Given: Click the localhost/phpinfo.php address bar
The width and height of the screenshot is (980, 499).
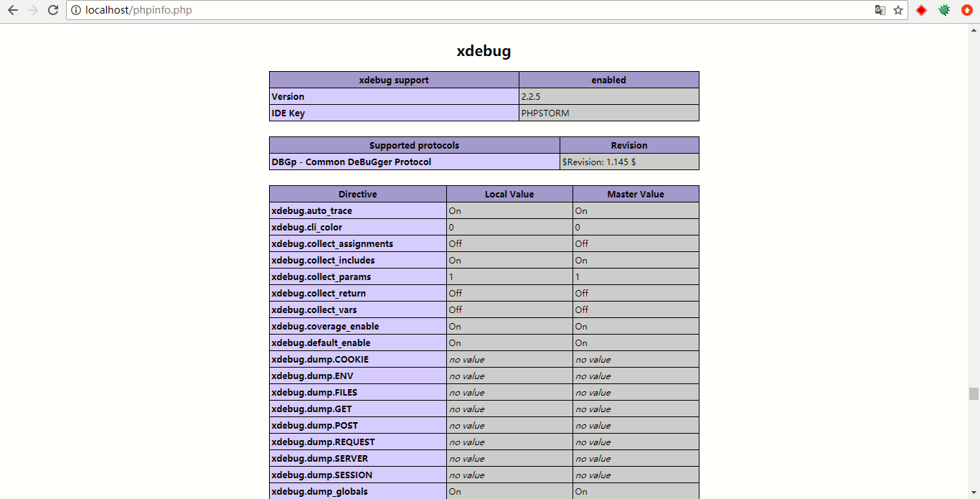Looking at the screenshot, I should pyautogui.click(x=473, y=10).
